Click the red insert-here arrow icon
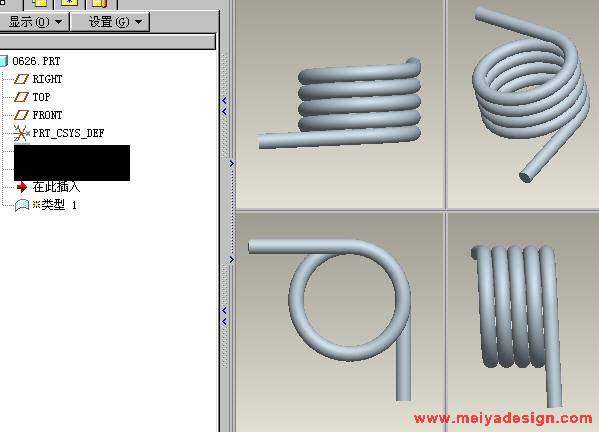 [22, 187]
